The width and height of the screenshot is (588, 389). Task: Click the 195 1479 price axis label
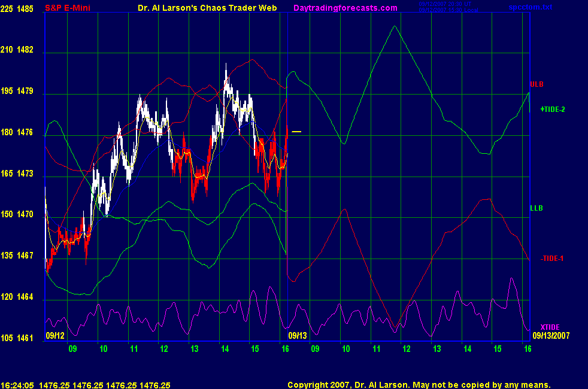[17, 91]
